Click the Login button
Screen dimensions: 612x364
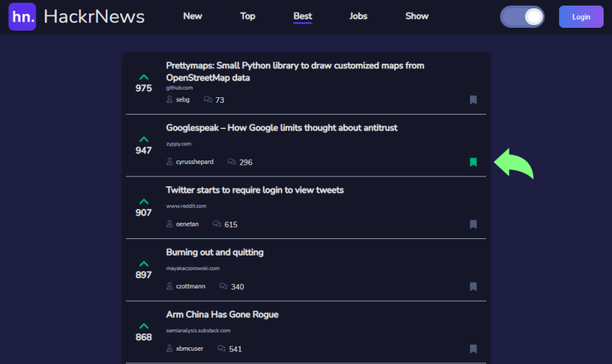(x=581, y=17)
